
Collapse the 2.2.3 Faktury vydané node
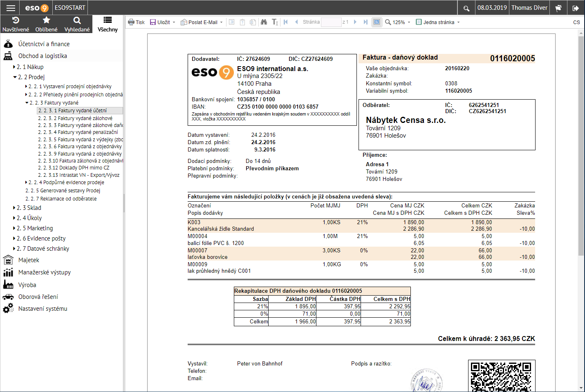tap(27, 103)
